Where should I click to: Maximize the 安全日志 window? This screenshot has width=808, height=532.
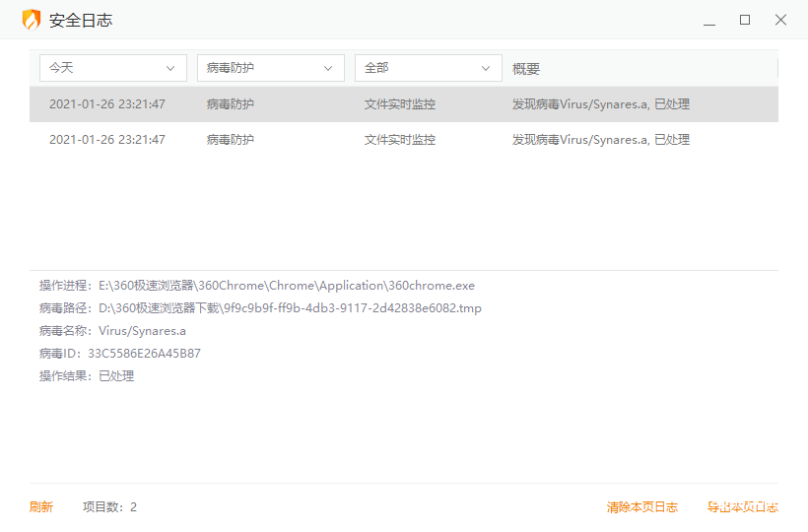click(745, 20)
